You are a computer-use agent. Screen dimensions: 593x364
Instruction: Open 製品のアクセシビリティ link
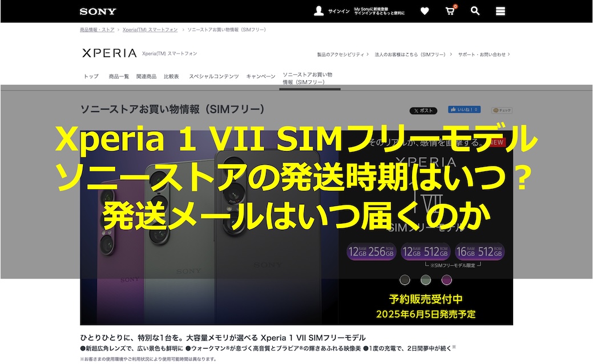coord(342,54)
